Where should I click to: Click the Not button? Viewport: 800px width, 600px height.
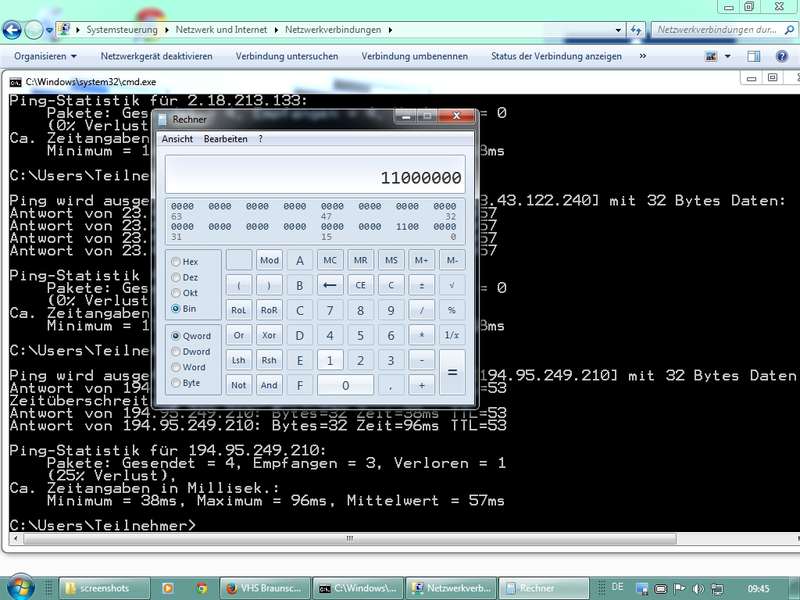click(x=239, y=385)
